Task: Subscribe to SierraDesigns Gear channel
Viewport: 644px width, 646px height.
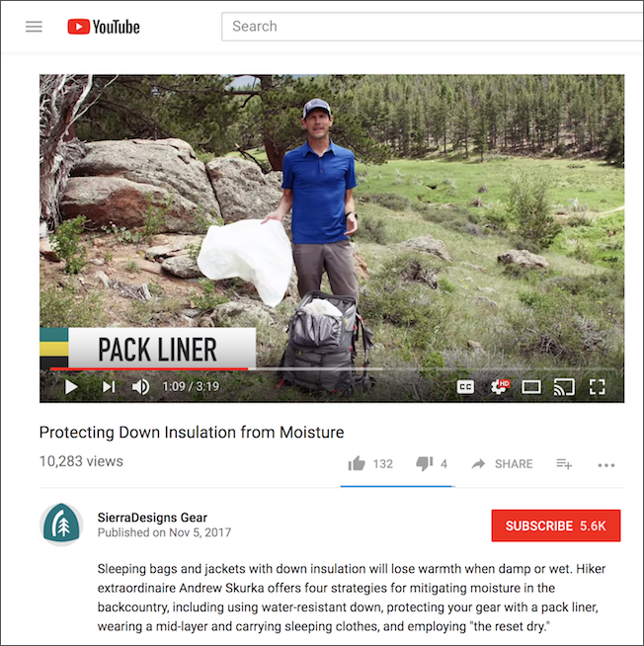Action: pyautogui.click(x=556, y=525)
